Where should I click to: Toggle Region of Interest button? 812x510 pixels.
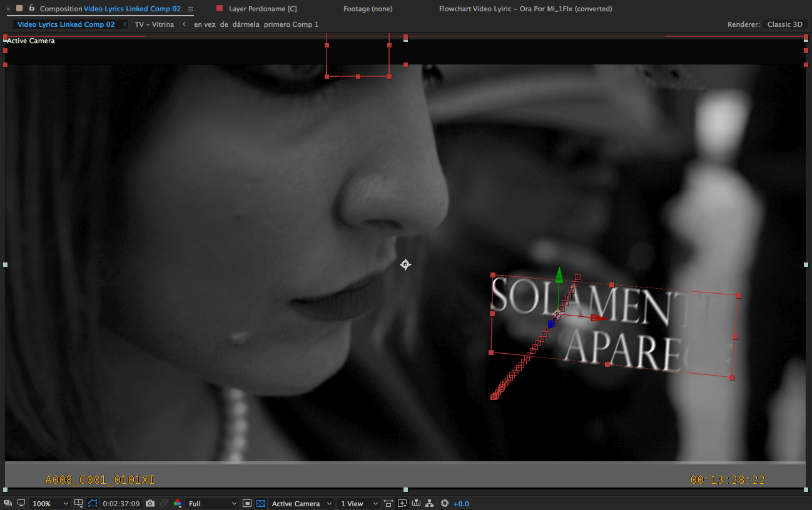coord(247,503)
